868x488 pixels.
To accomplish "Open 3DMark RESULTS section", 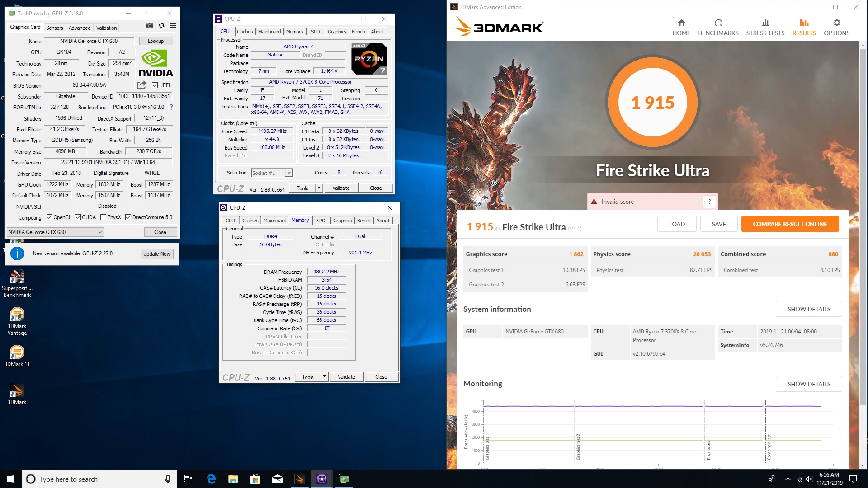I will pos(804,27).
